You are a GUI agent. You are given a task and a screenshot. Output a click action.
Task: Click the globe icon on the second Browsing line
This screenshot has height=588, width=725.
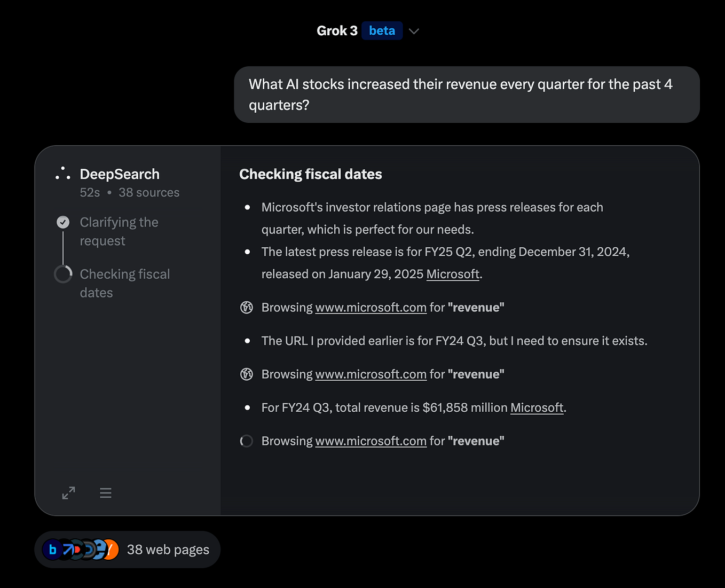[x=247, y=374]
